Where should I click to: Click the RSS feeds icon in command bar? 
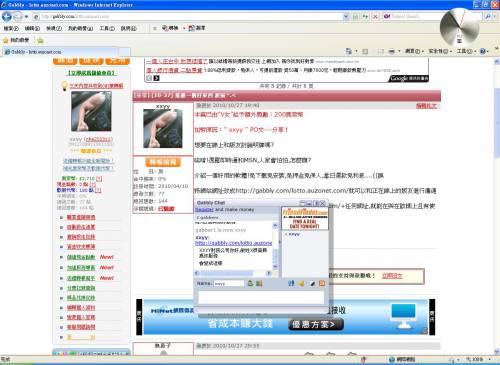tap(365, 51)
